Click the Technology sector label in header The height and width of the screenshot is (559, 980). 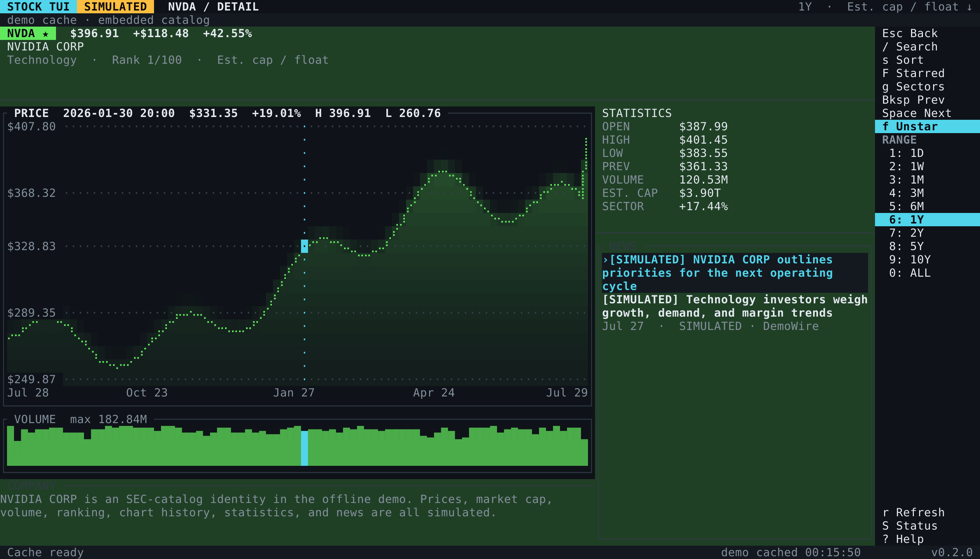(42, 60)
